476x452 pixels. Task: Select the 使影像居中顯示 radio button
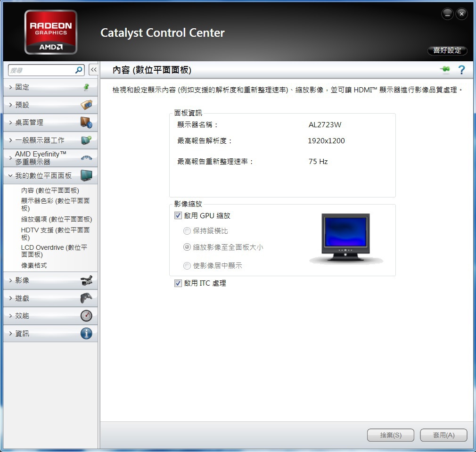pyautogui.click(x=187, y=266)
